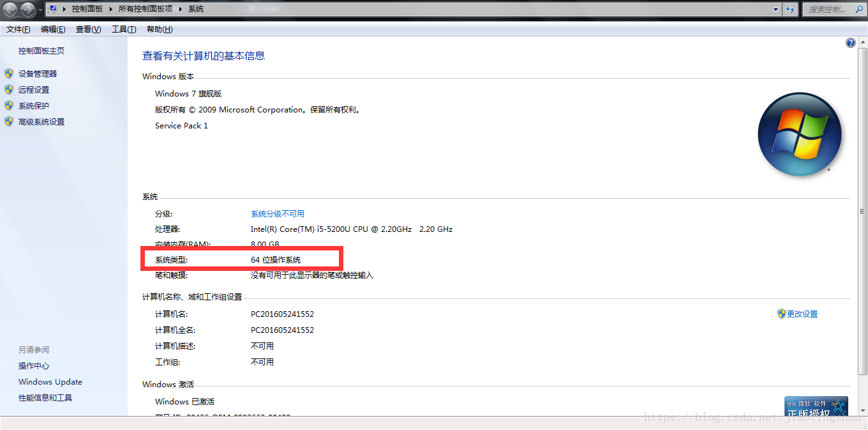Select Windows 已激活 status text
Image resolution: width=868 pixels, height=430 pixels.
point(184,402)
